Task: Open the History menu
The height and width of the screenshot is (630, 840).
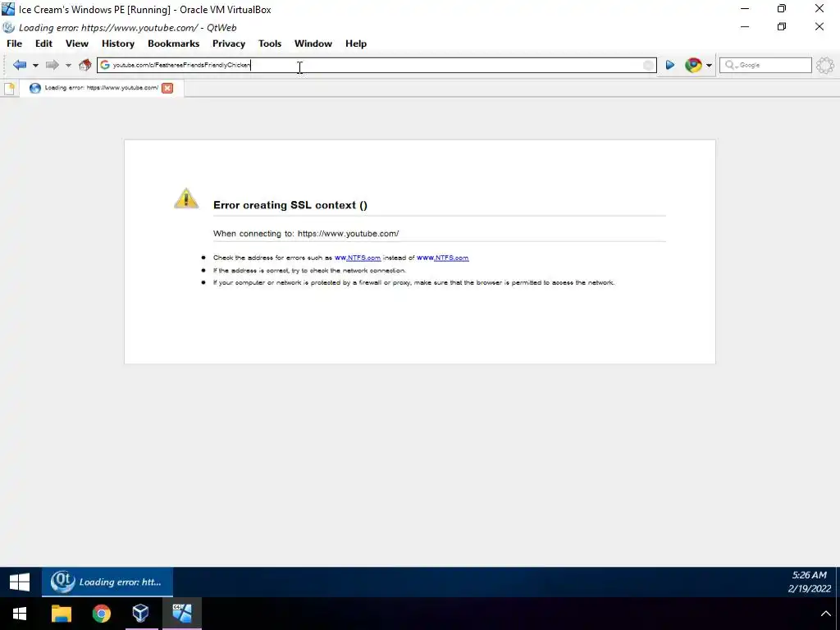Action: click(x=118, y=43)
